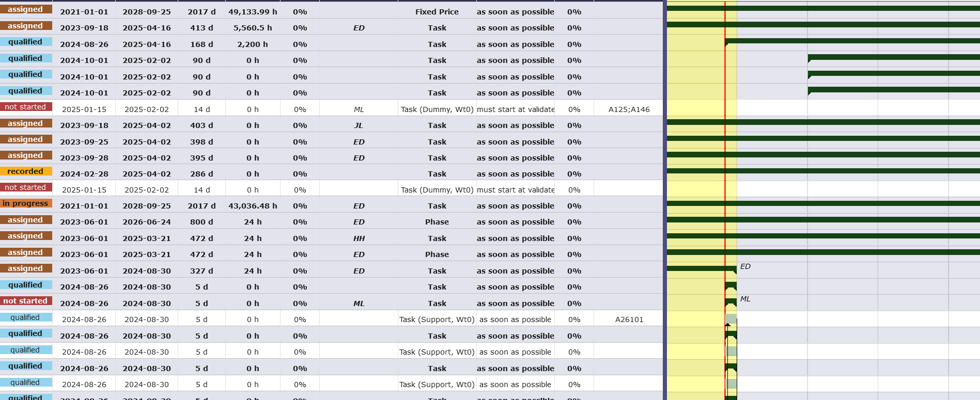Click the 43,036.48 h work value
Image resolution: width=980 pixels, height=400 pixels.
tap(252, 206)
